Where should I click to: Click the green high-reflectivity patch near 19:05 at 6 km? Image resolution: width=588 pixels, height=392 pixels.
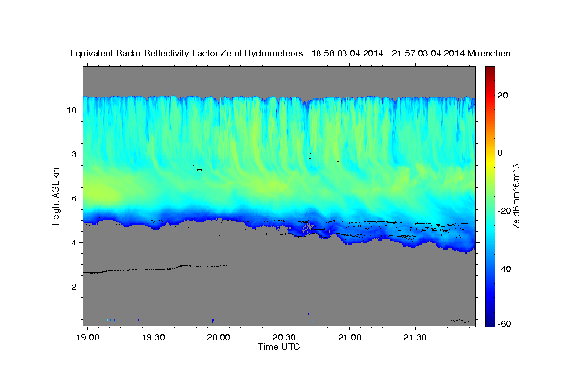(x=100, y=193)
